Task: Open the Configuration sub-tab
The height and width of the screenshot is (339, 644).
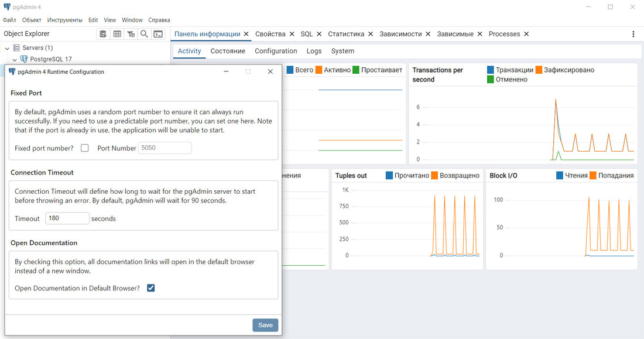Action: tap(276, 51)
